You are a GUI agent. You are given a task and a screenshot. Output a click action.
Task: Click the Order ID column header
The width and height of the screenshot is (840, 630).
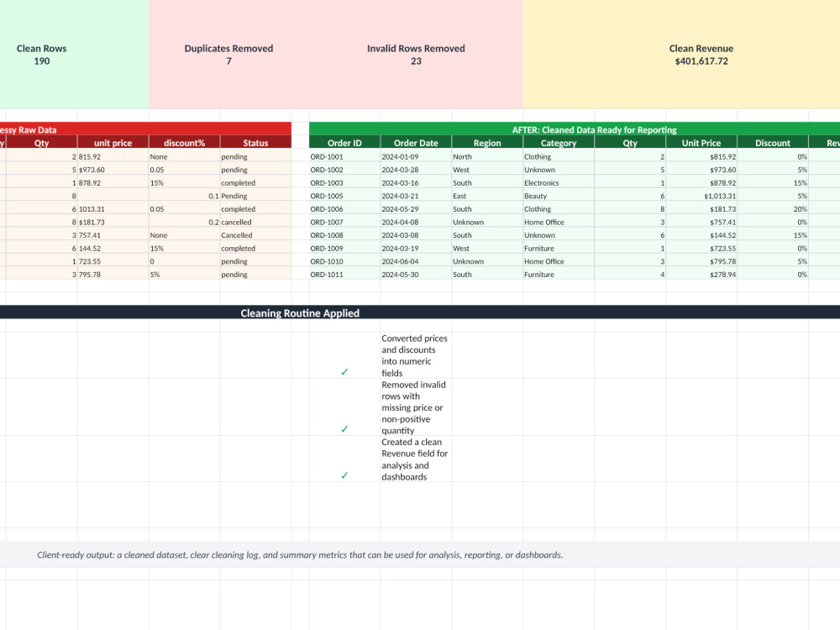(344, 143)
